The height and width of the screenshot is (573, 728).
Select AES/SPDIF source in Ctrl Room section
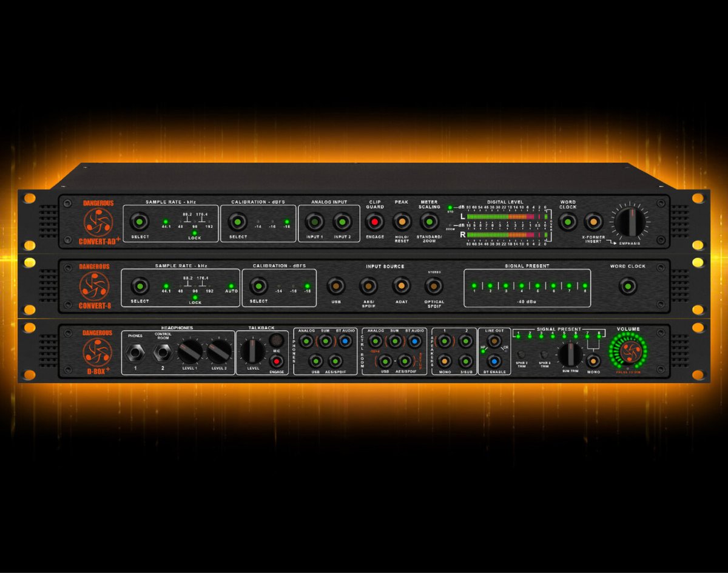click(x=405, y=361)
